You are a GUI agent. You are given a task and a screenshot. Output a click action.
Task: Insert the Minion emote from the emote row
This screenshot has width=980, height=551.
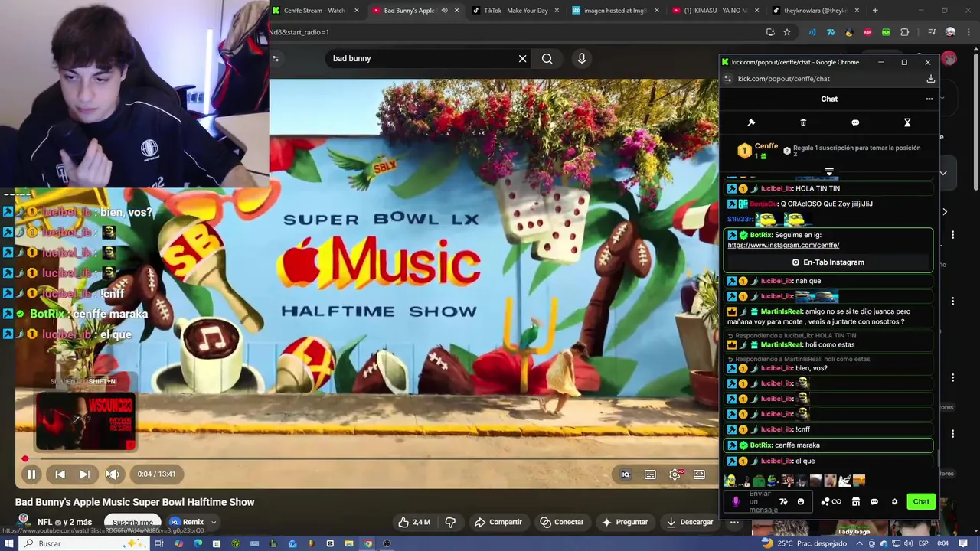pos(730,481)
